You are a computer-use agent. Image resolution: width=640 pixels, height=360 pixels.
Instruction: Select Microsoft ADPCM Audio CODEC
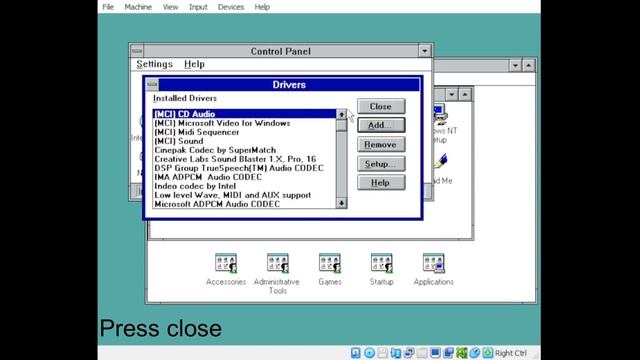point(244,204)
